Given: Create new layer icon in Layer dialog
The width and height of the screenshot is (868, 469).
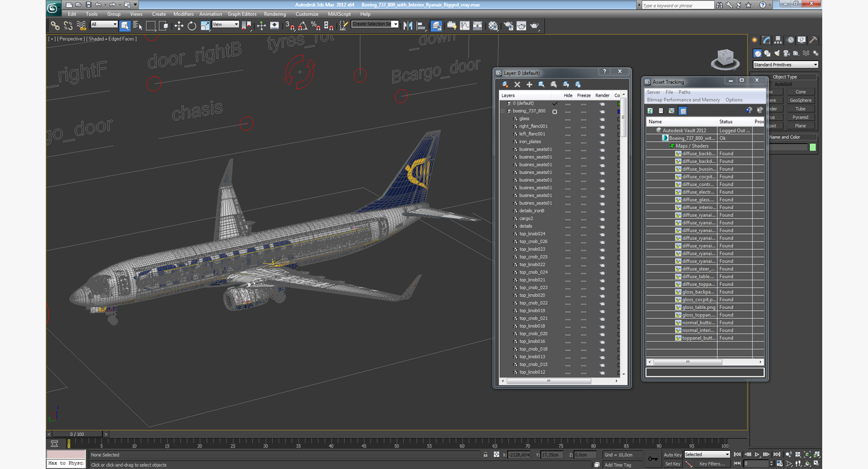Looking at the screenshot, I should [x=505, y=84].
